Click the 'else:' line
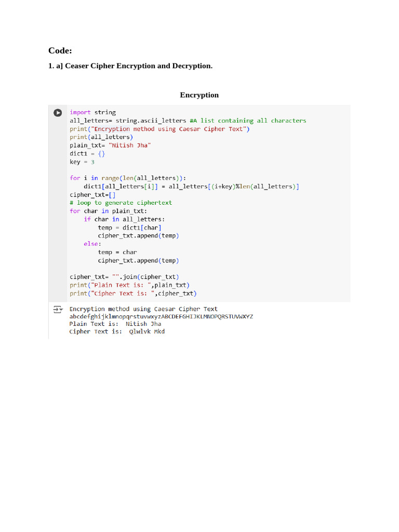The height and width of the screenshot is (532, 399). [92, 244]
